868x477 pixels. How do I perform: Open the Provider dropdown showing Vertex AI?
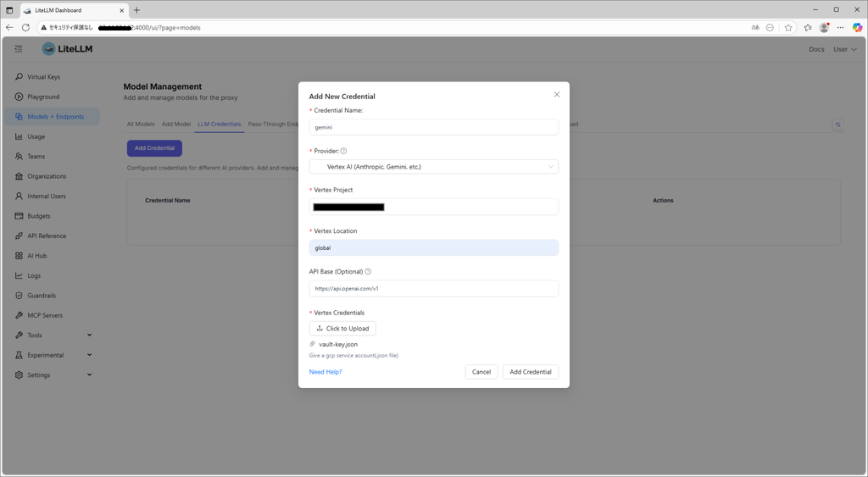click(x=433, y=167)
